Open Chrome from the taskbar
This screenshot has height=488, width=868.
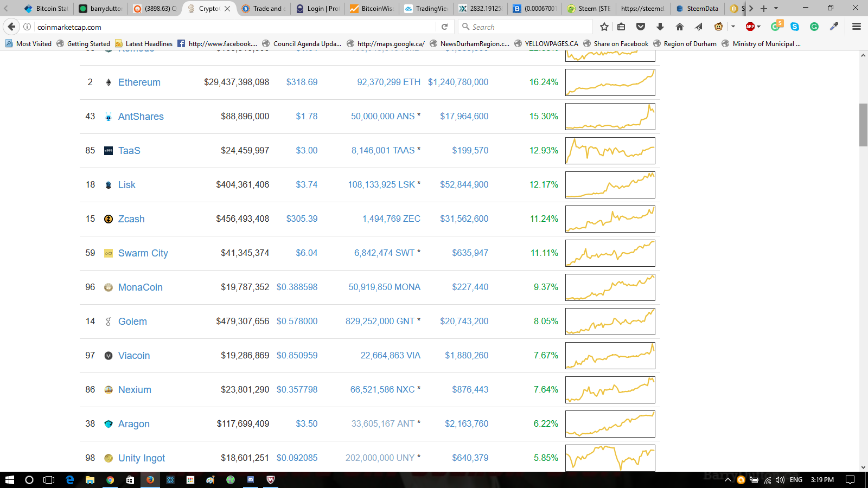[x=110, y=480]
